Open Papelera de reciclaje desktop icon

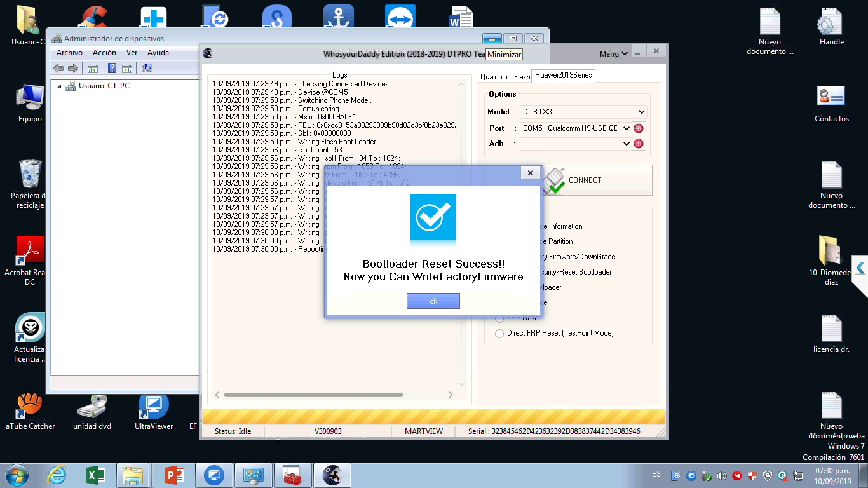coord(29,184)
